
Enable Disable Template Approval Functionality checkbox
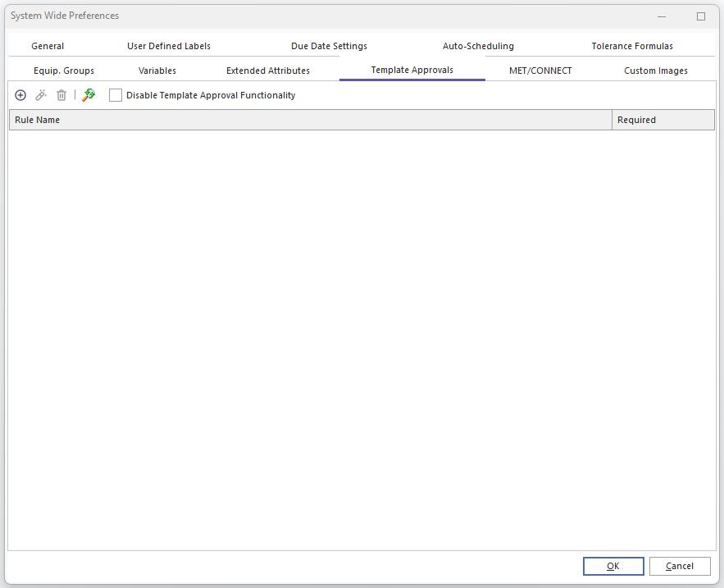click(x=116, y=95)
